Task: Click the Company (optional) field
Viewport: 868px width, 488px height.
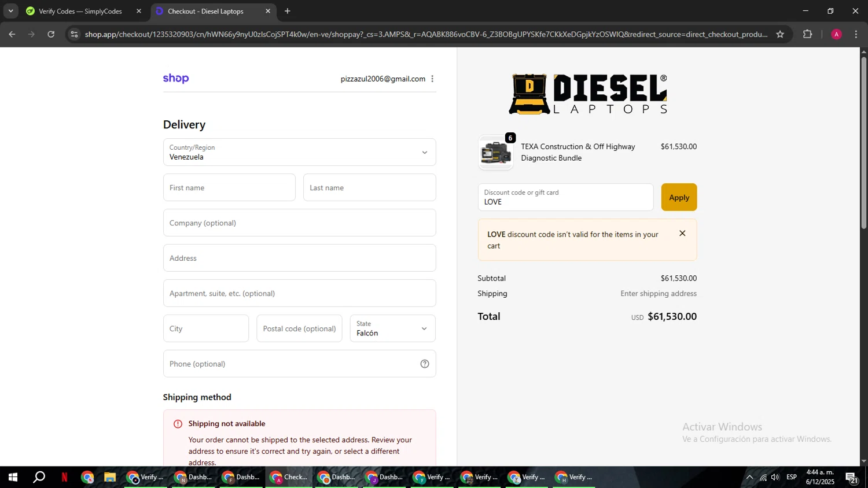Action: [299, 223]
